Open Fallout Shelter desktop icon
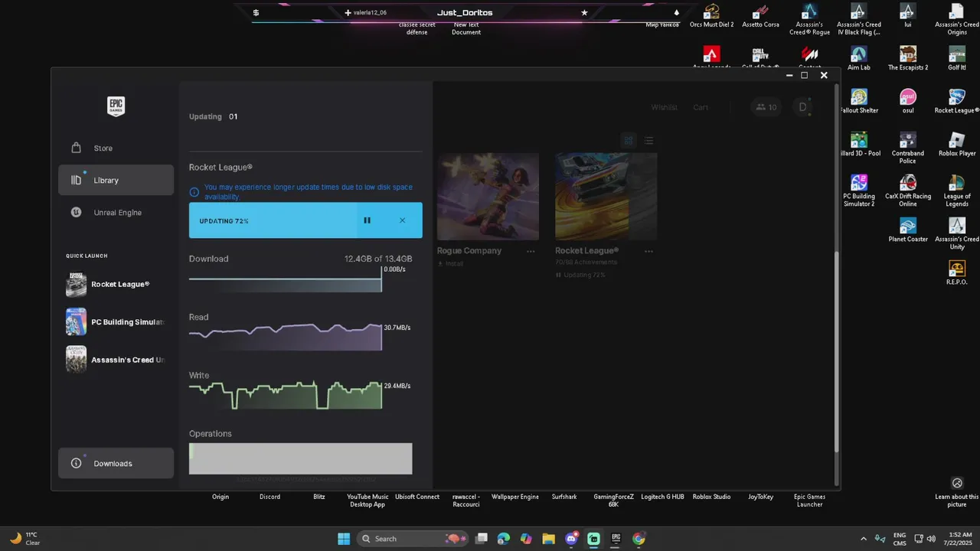This screenshot has width=980, height=551. 858,101
